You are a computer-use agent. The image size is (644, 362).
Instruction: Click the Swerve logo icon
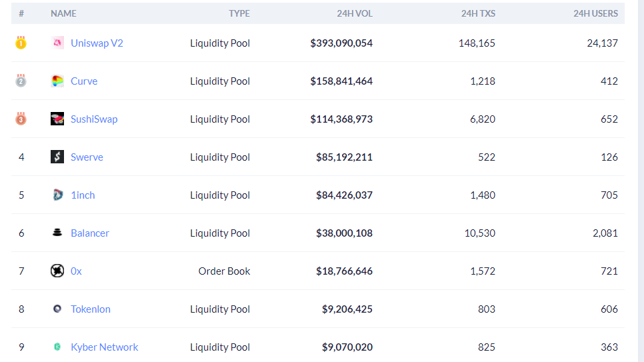(57, 157)
